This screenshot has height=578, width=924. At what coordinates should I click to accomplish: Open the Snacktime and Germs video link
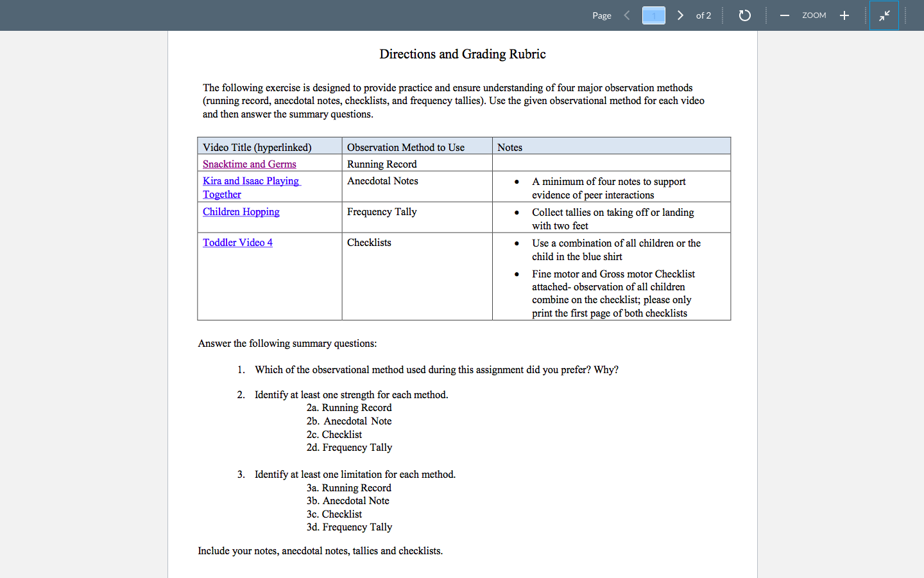tap(250, 164)
